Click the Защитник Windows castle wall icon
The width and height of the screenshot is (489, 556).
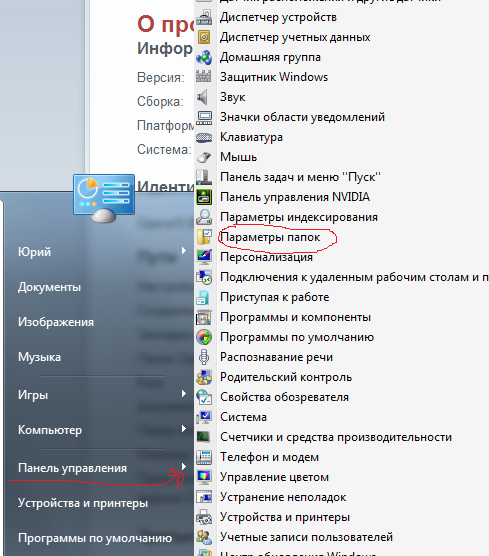pyautogui.click(x=204, y=77)
